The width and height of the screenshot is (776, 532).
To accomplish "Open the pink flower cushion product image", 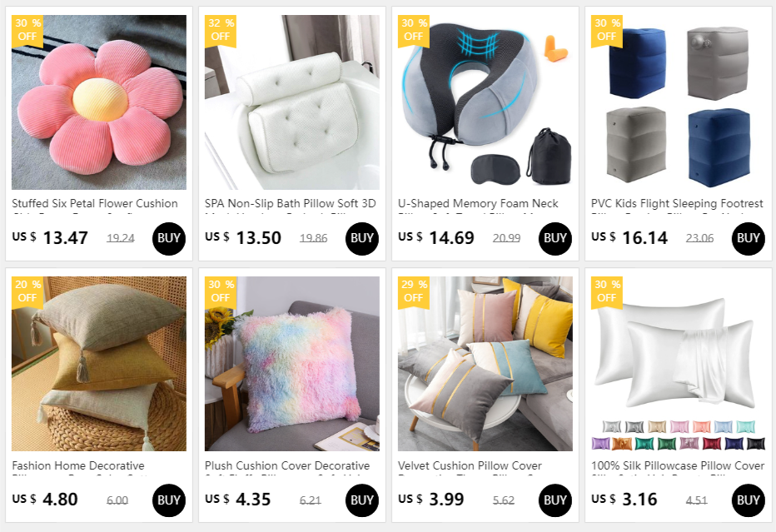I will pos(99,102).
